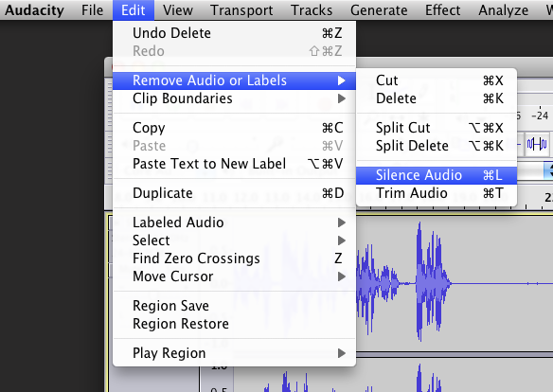Screen dimensions: 553x392
Task: Open the Analyze menu
Action: [x=503, y=9]
